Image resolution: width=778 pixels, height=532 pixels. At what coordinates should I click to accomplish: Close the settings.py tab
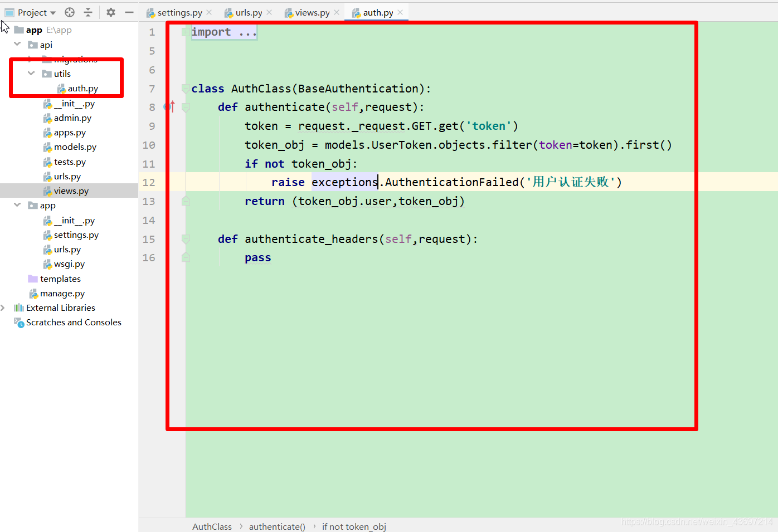pyautogui.click(x=209, y=12)
